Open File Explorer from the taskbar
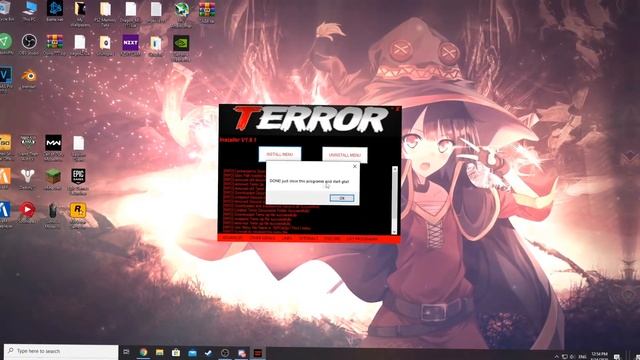 [160, 352]
